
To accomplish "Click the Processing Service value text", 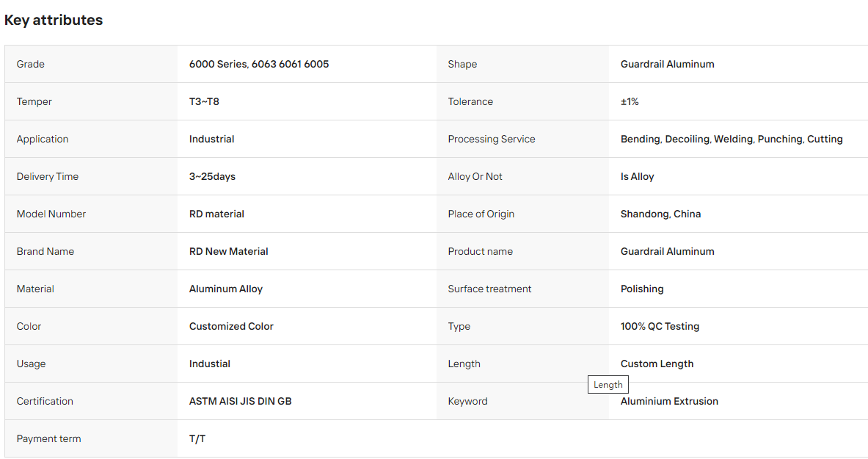I will pos(732,139).
